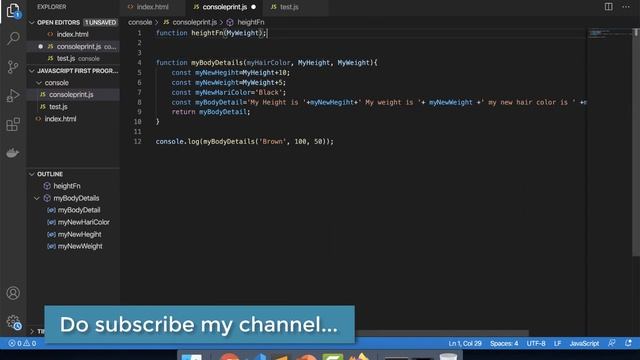Image resolution: width=640 pixels, height=360 pixels.
Task: Click the console breadcrumb
Action: click(140, 22)
